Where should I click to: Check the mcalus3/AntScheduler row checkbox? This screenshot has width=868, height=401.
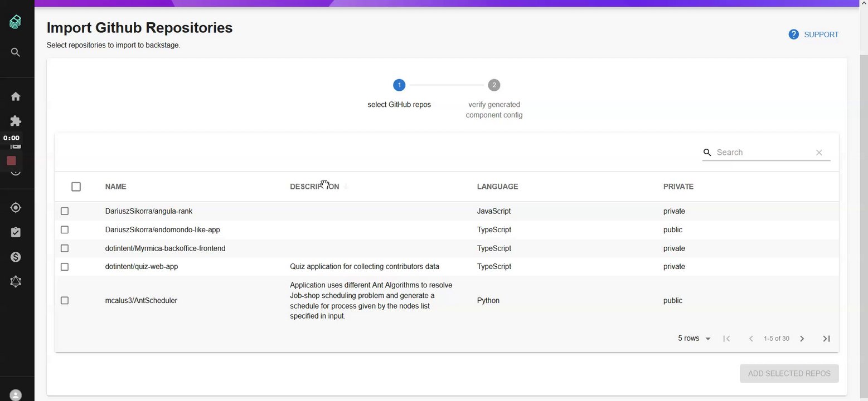65,300
